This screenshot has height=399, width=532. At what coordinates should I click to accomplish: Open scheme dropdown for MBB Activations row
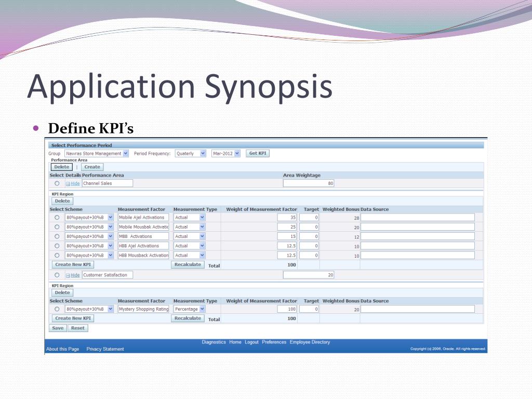click(89, 236)
